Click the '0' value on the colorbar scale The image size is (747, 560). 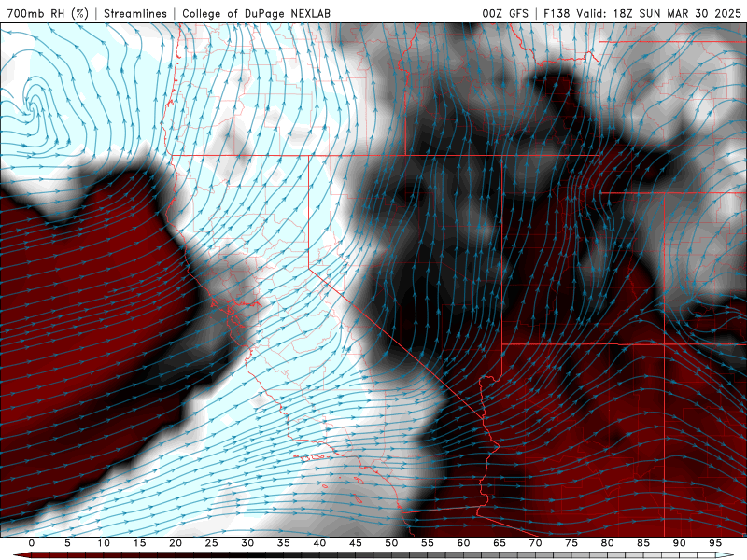coord(32,543)
